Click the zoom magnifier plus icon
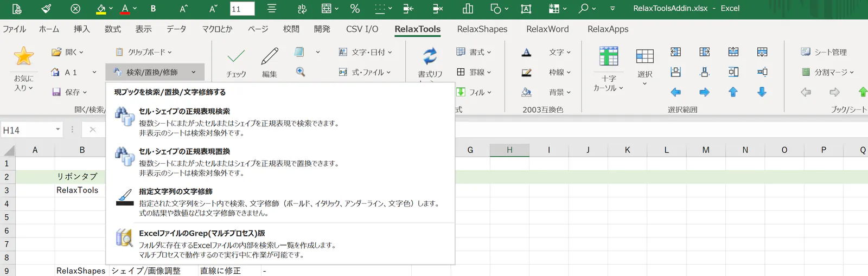 [300, 72]
